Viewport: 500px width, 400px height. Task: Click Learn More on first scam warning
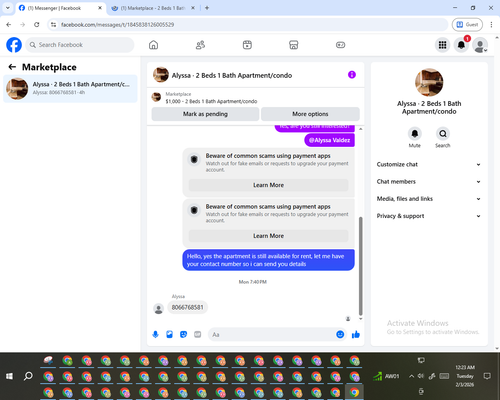268,185
